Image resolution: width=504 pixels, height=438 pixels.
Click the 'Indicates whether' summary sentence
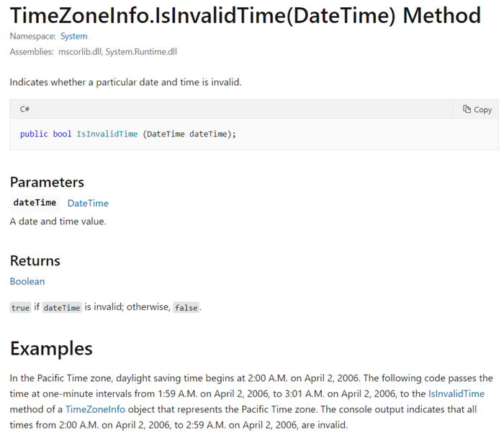(125, 82)
